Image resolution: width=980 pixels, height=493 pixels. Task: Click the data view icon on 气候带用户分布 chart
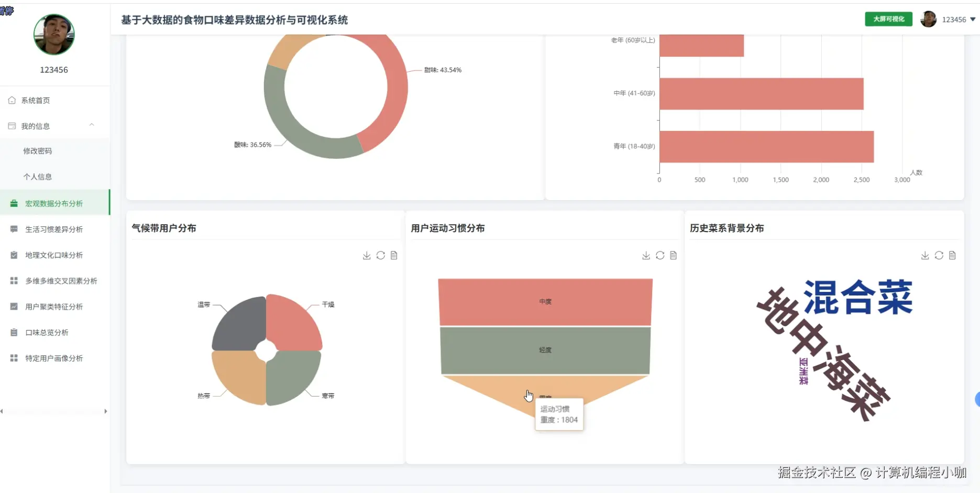tap(394, 255)
